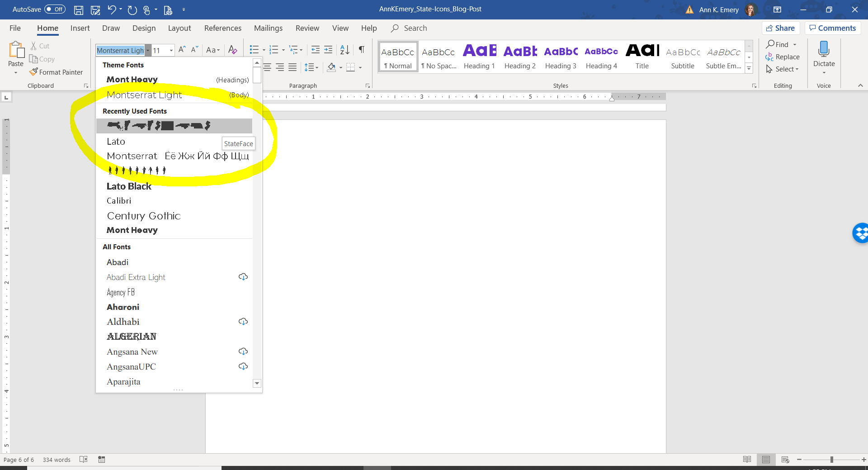Clear all formatting with Clear Formatting icon
The width and height of the screenshot is (868, 470).
pos(233,50)
